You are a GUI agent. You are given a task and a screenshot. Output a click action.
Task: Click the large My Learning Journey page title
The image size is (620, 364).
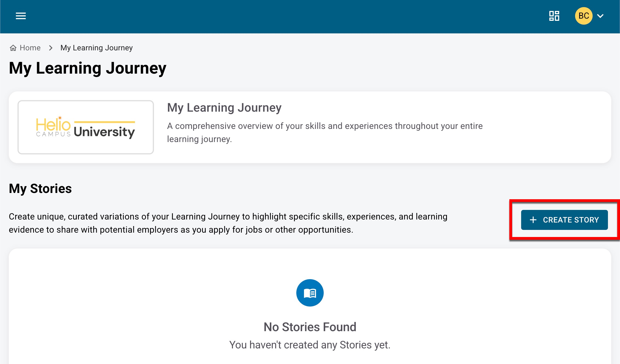click(88, 68)
